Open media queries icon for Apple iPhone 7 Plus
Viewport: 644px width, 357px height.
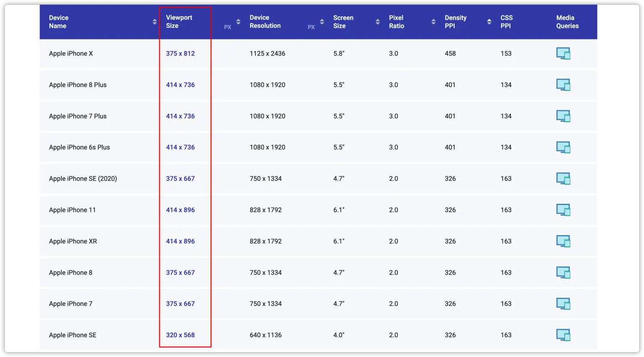coord(563,116)
